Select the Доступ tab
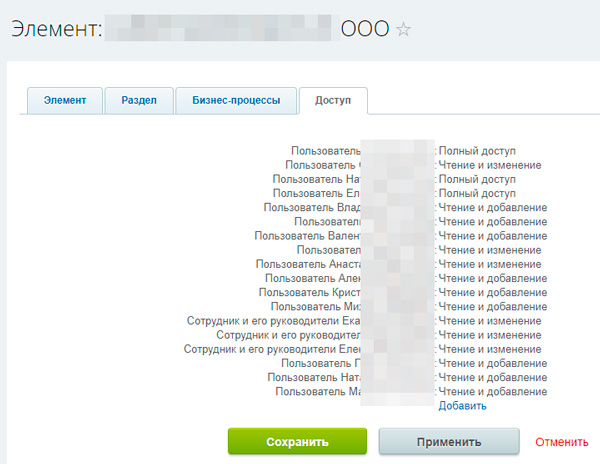600x464 pixels. click(332, 101)
